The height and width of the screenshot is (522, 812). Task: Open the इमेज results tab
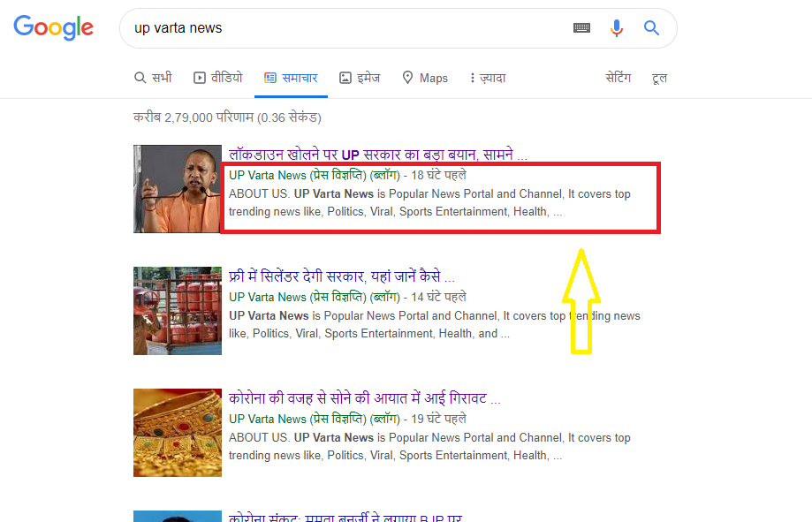point(360,78)
